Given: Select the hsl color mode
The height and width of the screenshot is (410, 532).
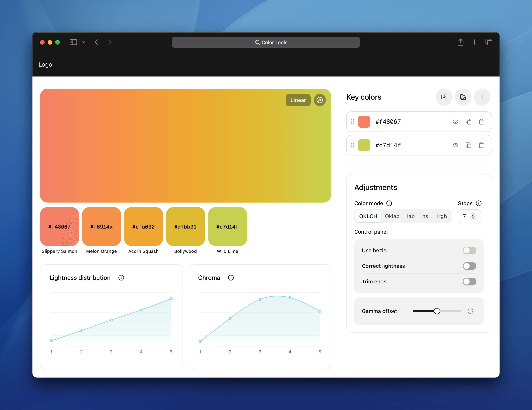Looking at the screenshot, I should 426,216.
